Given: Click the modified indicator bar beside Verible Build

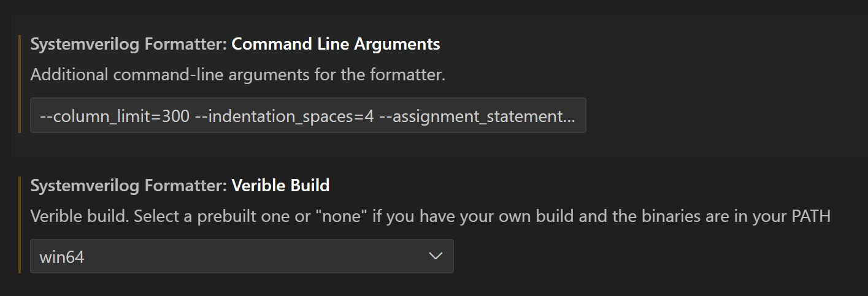Looking at the screenshot, I should click(x=20, y=225).
